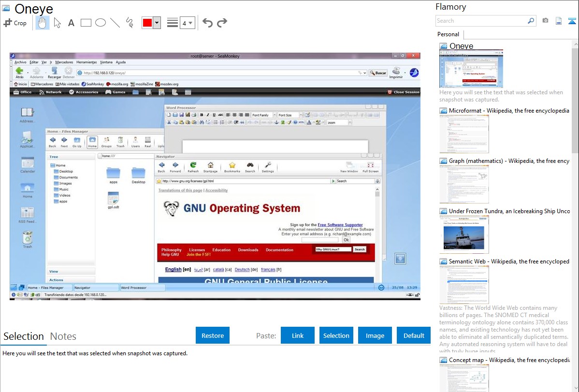The image size is (579, 392).
Task: Open the line width dropdown showing 4
Action: coord(187,23)
